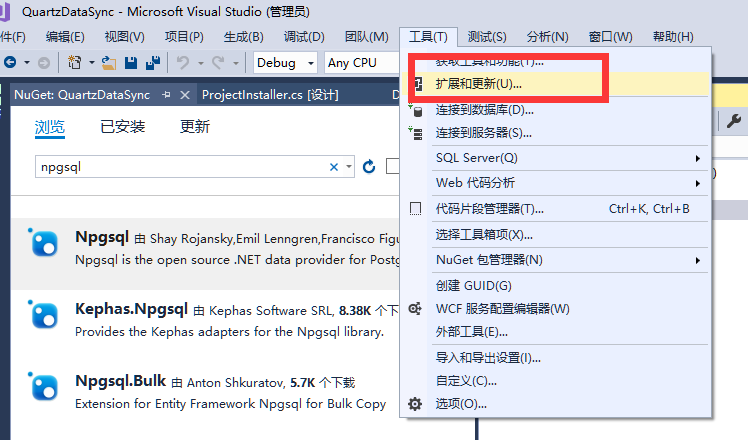Viewport: 748px width, 440px height.
Task: Select 选择工具箱项(X)... menu item
Action: (556, 235)
